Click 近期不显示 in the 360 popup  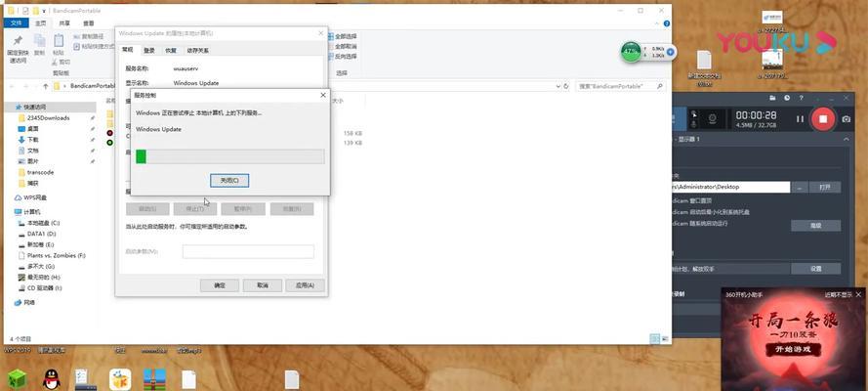coord(838,295)
